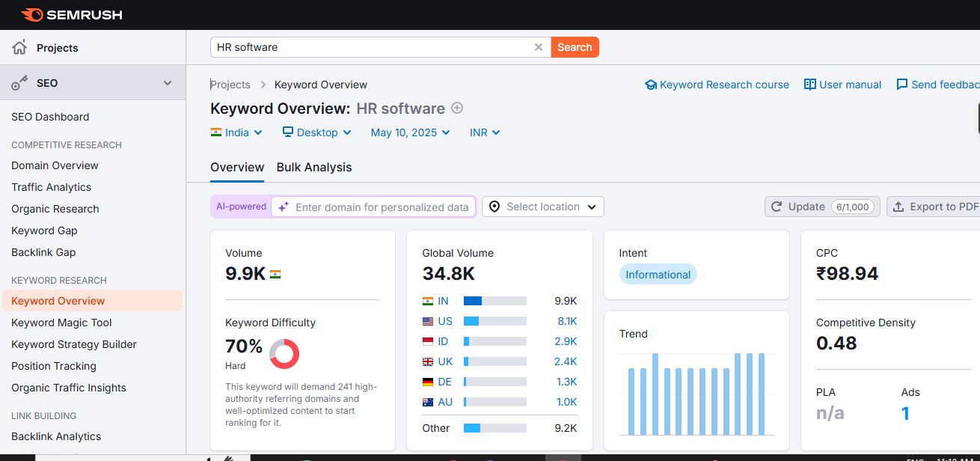Click the Export upload arrow icon
This screenshot has height=461, width=980.
[x=898, y=207]
